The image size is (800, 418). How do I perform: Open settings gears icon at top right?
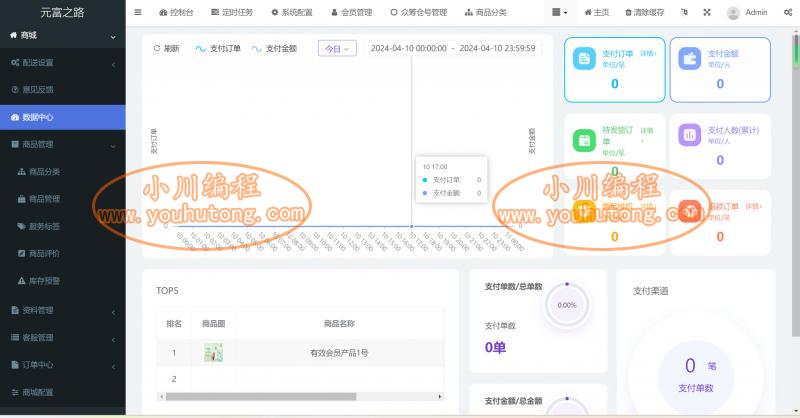coord(788,12)
